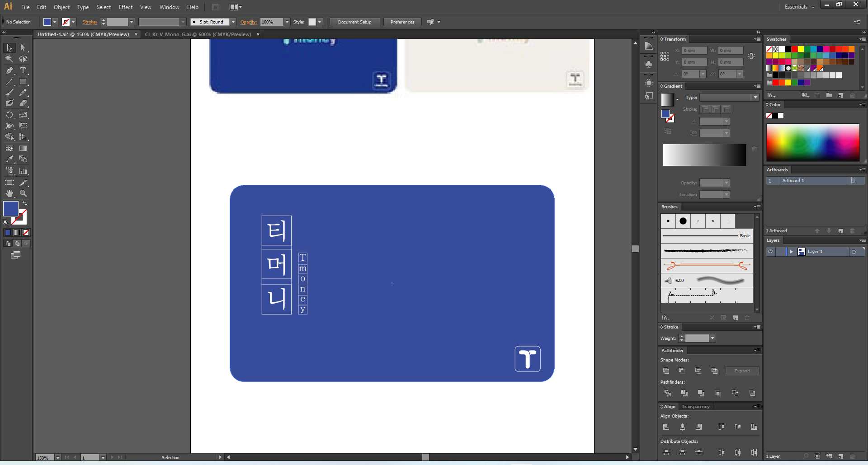Switch to Gradient fill mode button

[x=17, y=232]
